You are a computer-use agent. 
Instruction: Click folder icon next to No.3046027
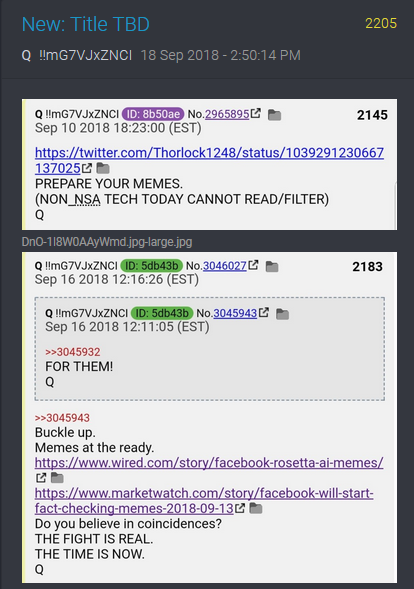pyautogui.click(x=272, y=266)
